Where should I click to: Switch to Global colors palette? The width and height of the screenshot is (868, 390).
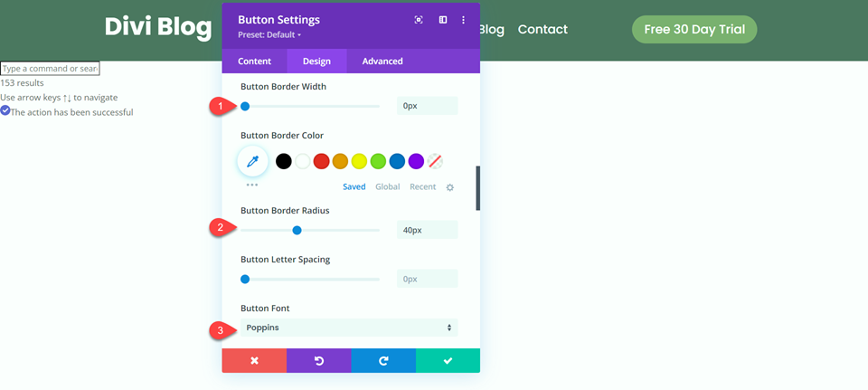tap(388, 186)
